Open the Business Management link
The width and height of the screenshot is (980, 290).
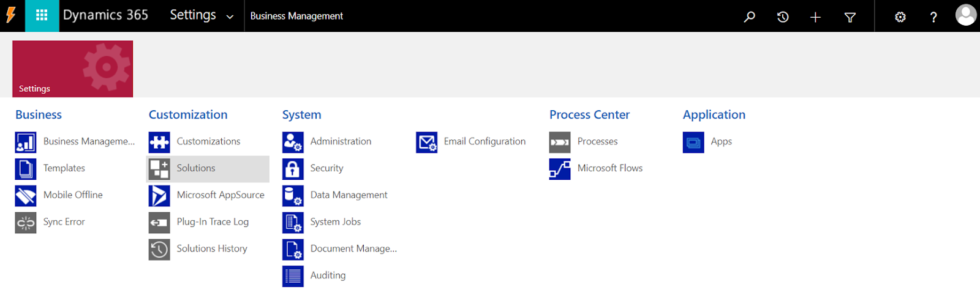[89, 141]
